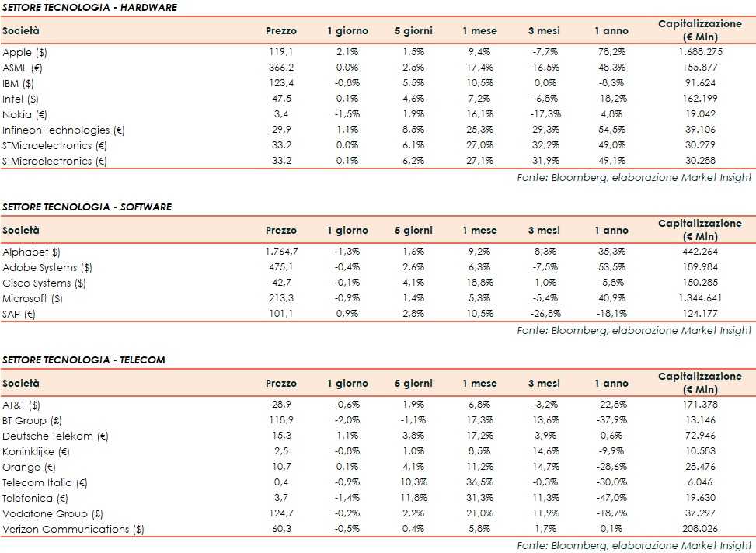Click the Alphabet price 1.764,7

281,252
